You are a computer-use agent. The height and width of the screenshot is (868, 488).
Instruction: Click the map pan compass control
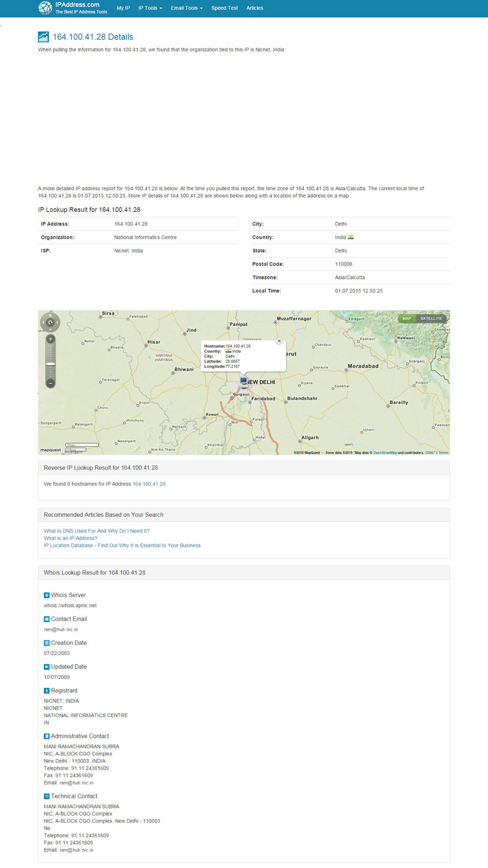coord(51,322)
